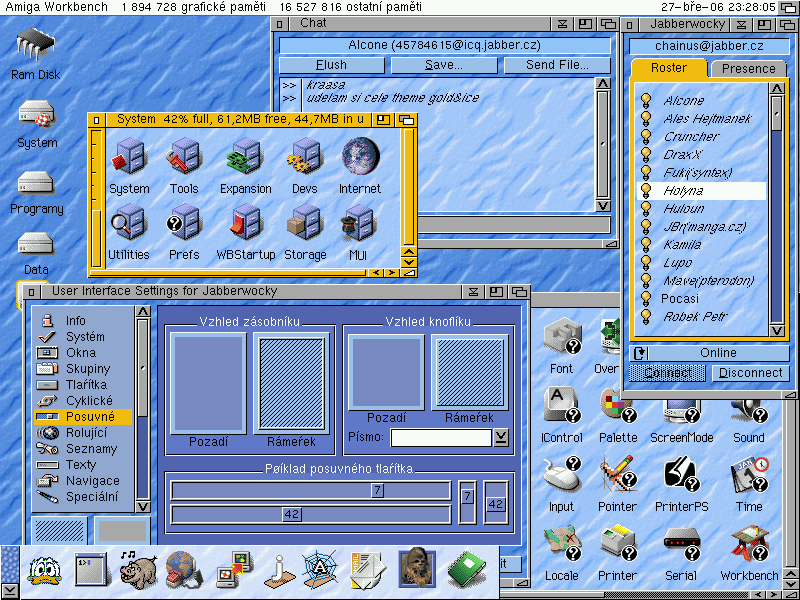Open the Písmo font popup button
The height and width of the screenshot is (600, 800).
502,437
